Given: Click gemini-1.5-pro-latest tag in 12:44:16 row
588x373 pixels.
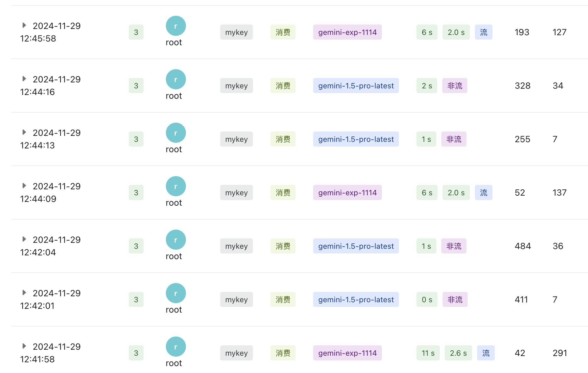Looking at the screenshot, I should click(x=356, y=86).
